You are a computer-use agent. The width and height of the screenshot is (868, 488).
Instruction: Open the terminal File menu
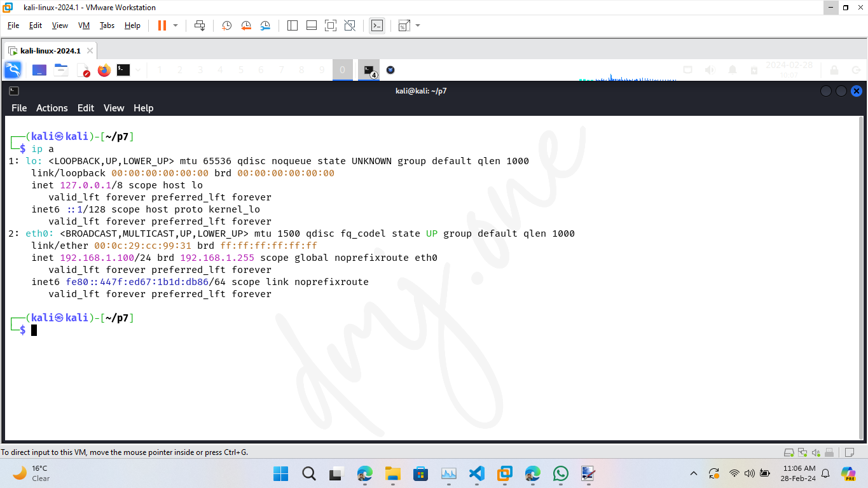tap(19, 108)
